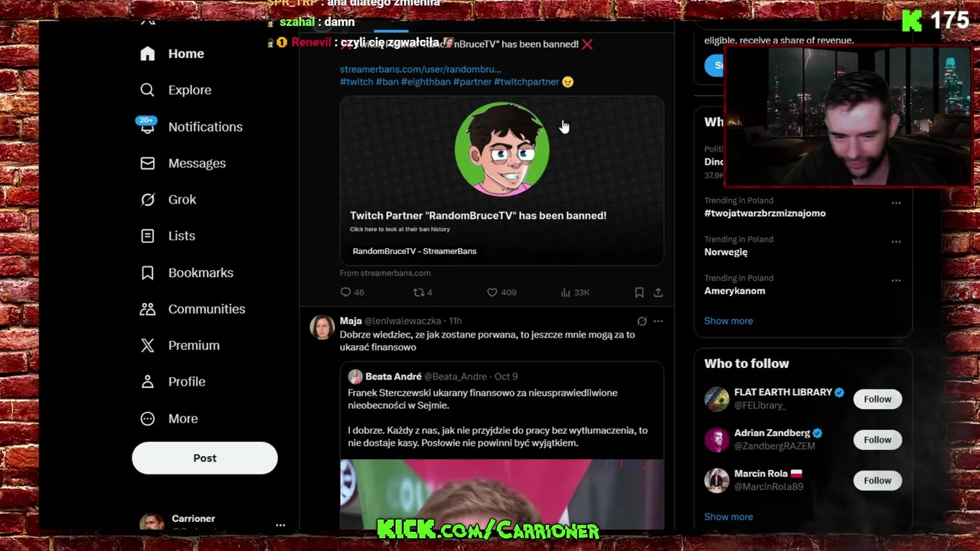Open Marcin Rola profile name

coord(761,474)
